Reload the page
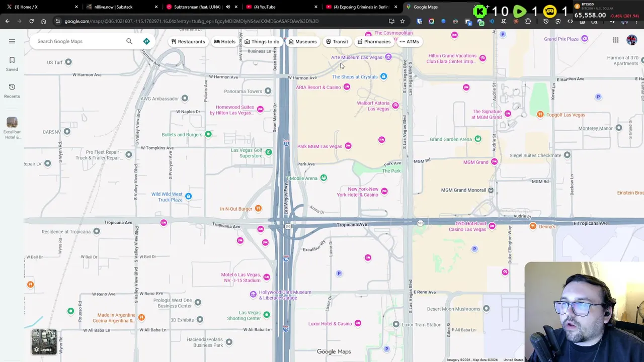Image resolution: width=644 pixels, height=362 pixels. [31, 21]
